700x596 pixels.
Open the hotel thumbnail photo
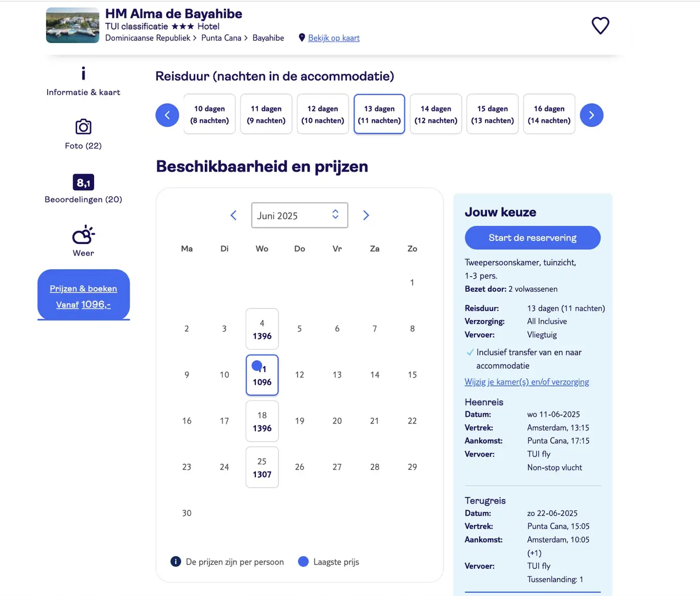tap(73, 25)
